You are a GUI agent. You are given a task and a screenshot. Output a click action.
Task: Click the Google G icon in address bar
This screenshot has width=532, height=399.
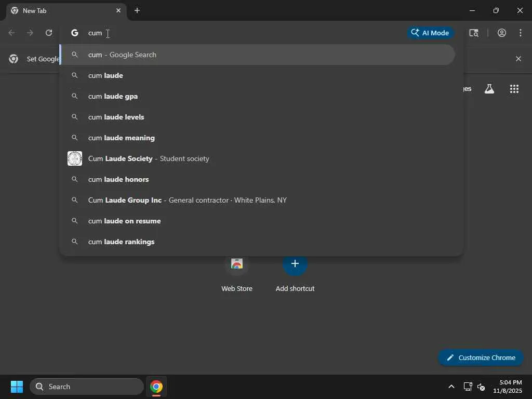tap(75, 33)
